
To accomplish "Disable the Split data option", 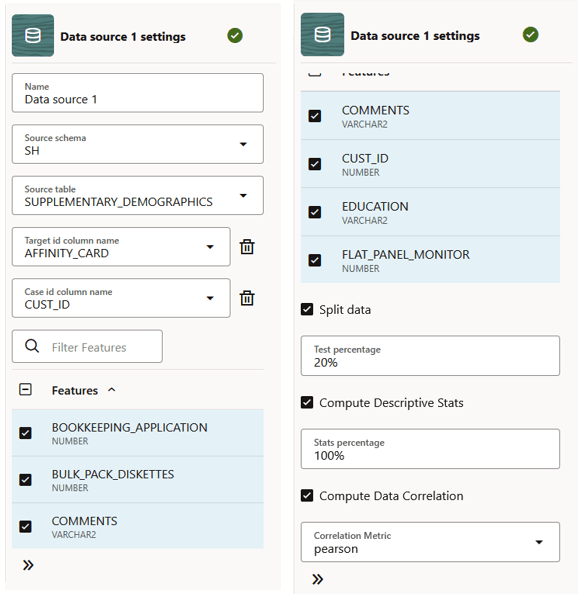I will point(307,309).
